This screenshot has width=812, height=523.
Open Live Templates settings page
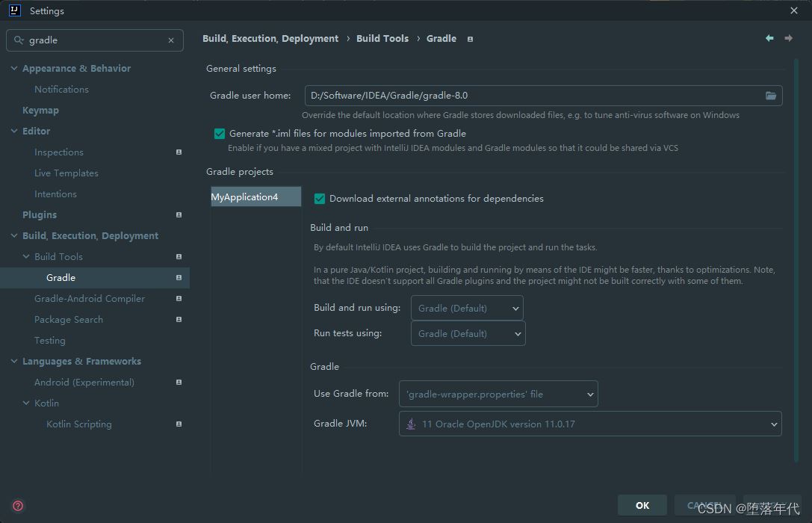coord(66,173)
